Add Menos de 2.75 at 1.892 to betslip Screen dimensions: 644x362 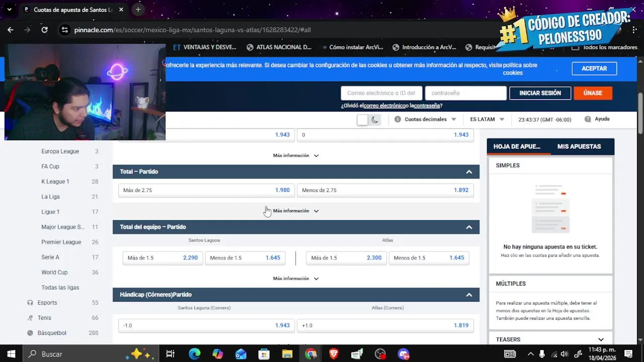tap(385, 191)
